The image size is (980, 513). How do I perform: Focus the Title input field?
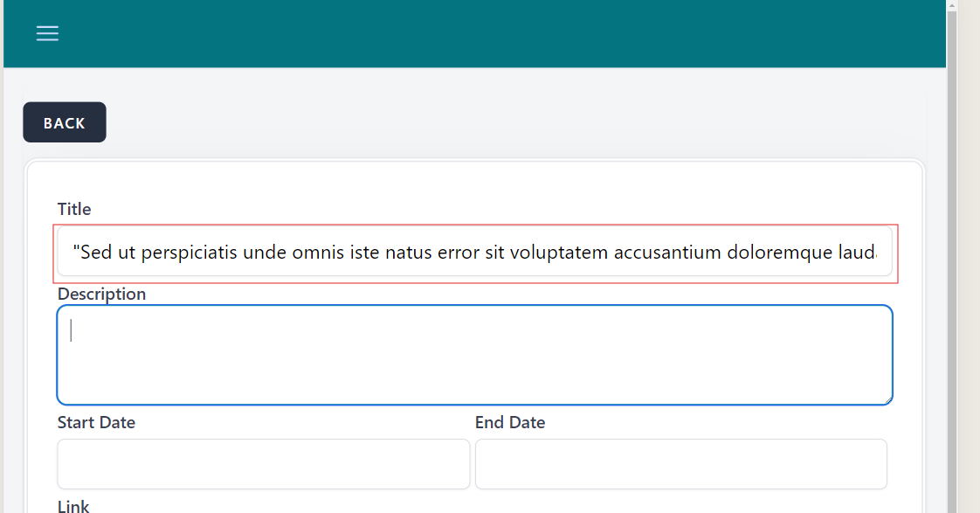pos(474,252)
